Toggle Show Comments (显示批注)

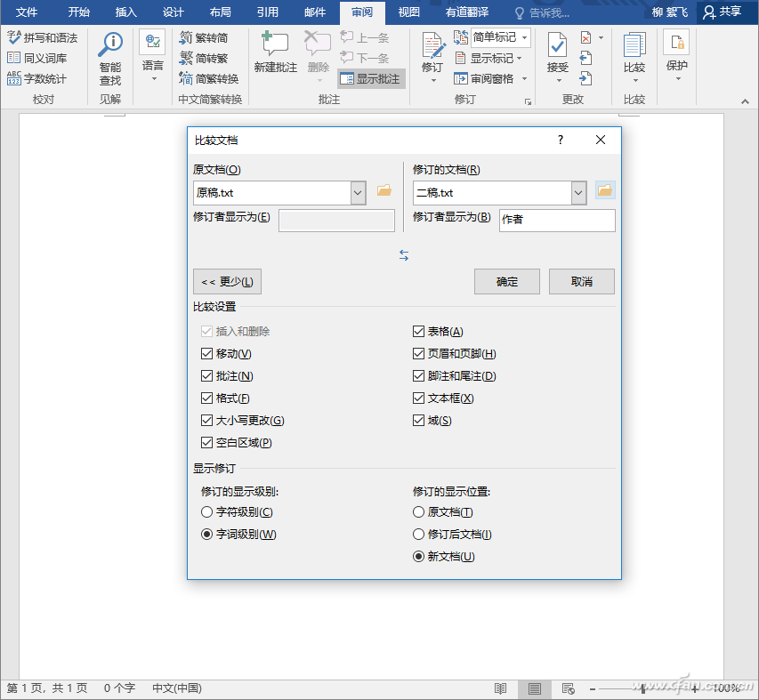point(371,78)
